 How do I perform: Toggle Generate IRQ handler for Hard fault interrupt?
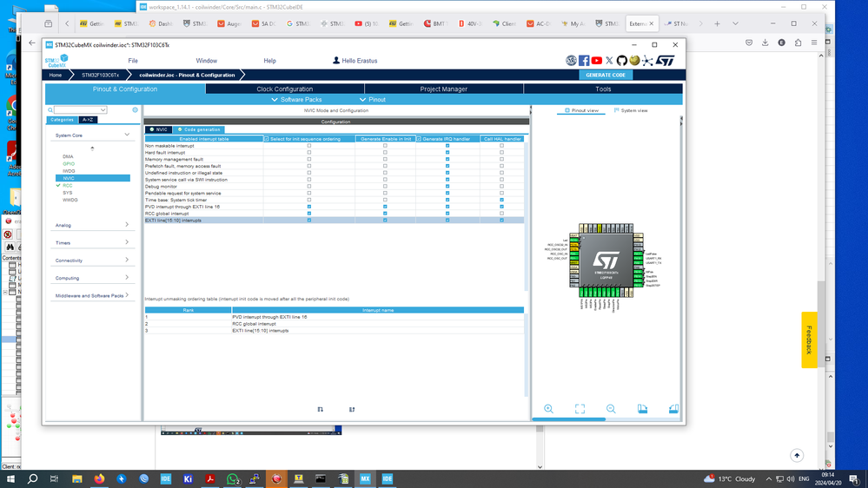(x=447, y=153)
